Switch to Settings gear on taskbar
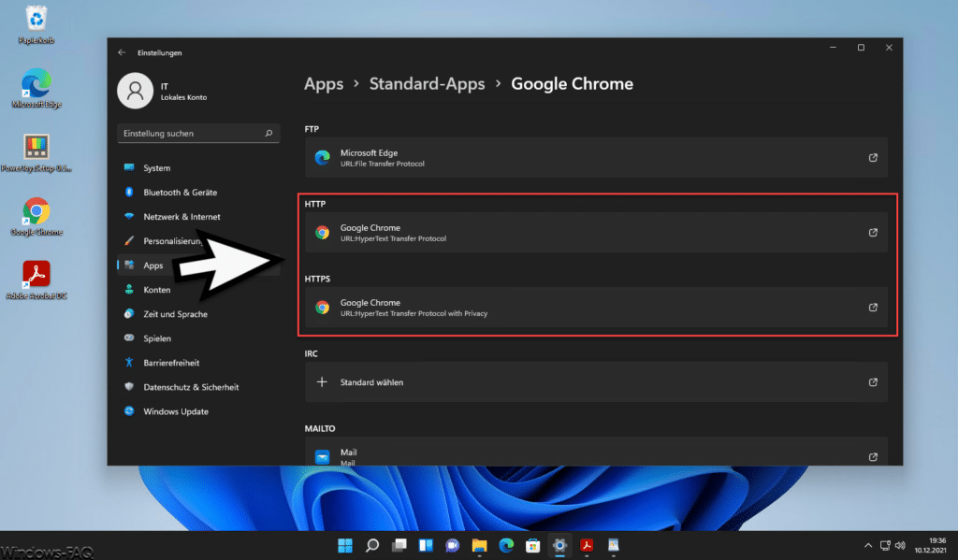 pyautogui.click(x=559, y=545)
